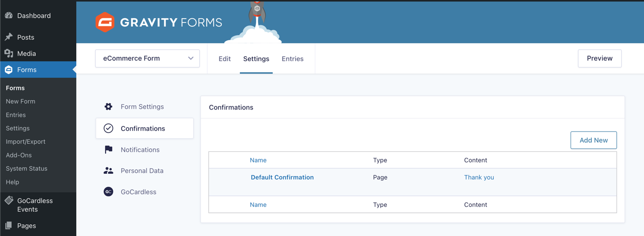644x236 pixels.
Task: Click Name link in table footer
Action: point(258,205)
